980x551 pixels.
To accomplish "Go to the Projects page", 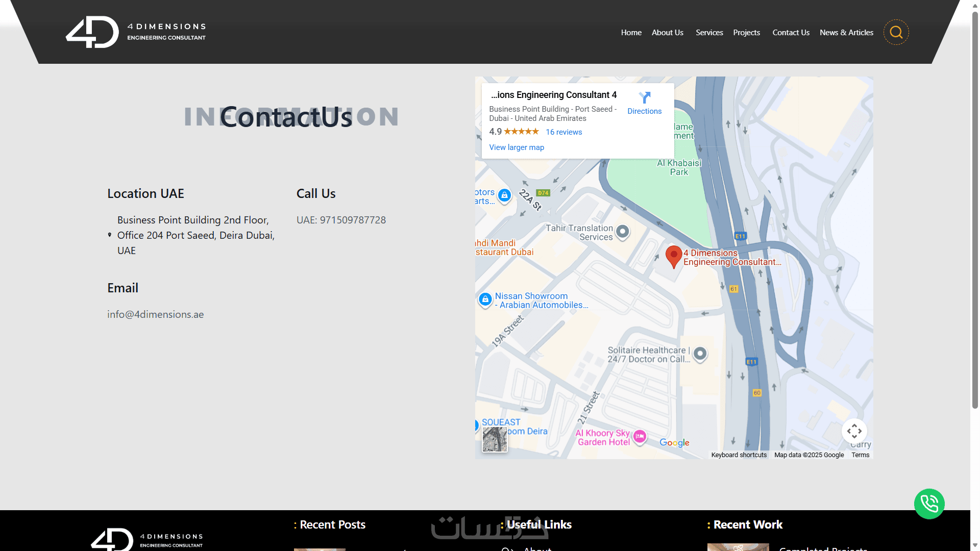I will [x=746, y=33].
